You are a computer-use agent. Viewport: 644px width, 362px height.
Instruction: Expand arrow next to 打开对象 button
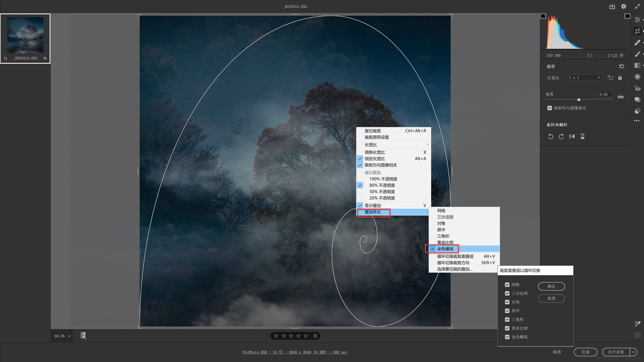pyautogui.click(x=633, y=352)
